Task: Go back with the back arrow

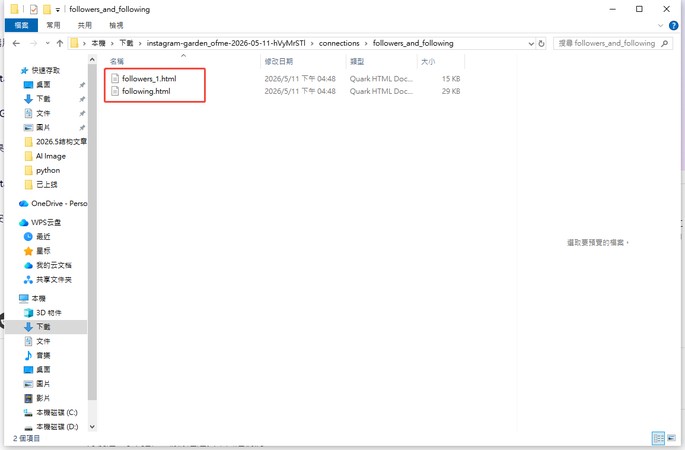Action: [x=16, y=43]
